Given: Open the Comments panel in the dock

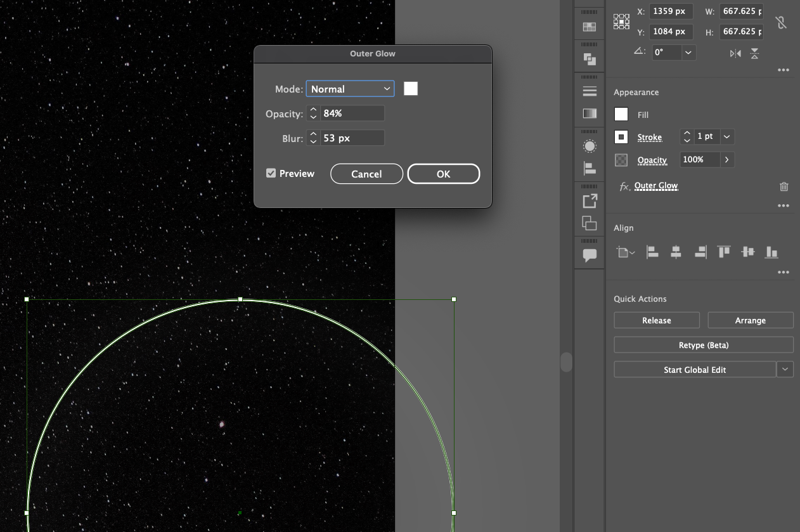Looking at the screenshot, I should pos(589,254).
